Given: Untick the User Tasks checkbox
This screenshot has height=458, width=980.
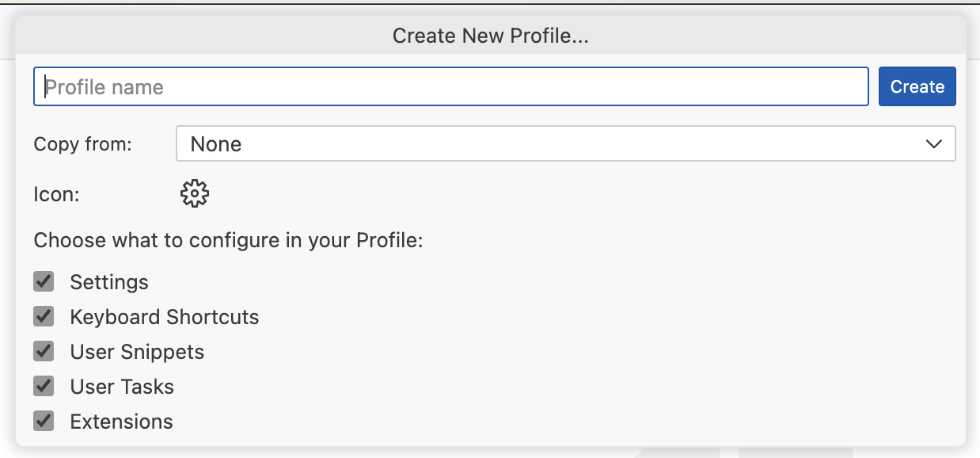Looking at the screenshot, I should pyautogui.click(x=44, y=386).
